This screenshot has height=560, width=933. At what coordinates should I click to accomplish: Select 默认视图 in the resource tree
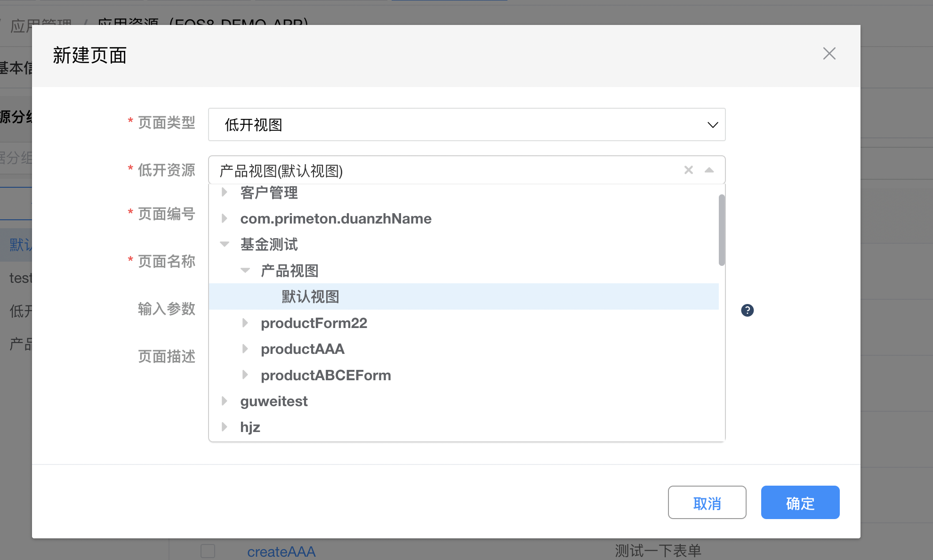click(x=310, y=296)
